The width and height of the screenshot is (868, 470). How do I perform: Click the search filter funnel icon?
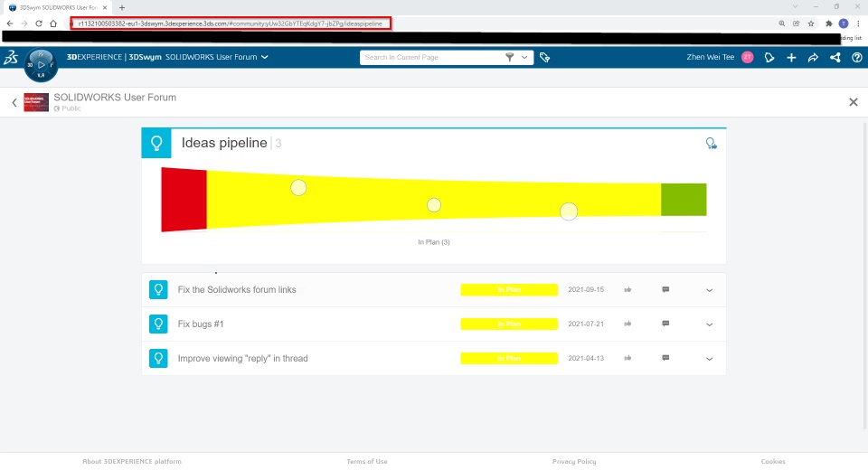[x=509, y=57]
